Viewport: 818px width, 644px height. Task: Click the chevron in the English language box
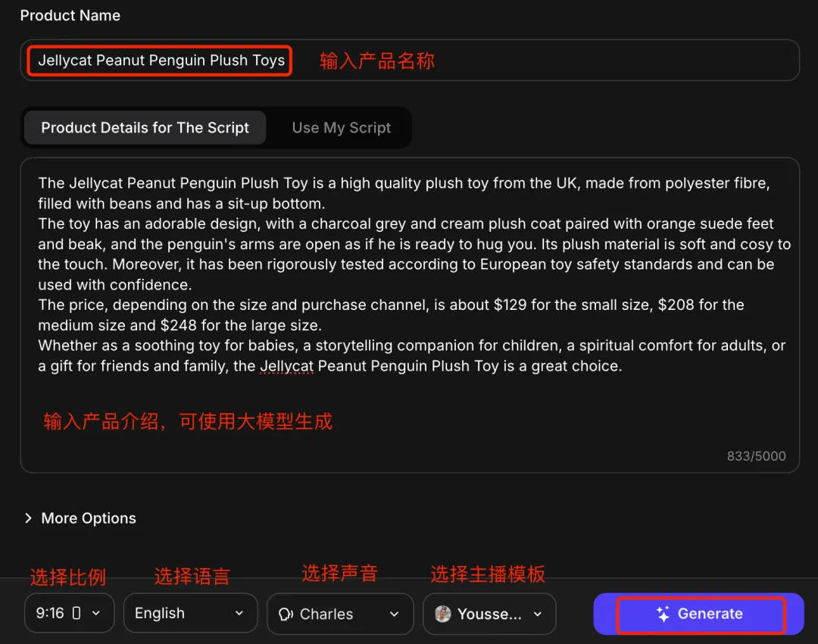tap(239, 614)
